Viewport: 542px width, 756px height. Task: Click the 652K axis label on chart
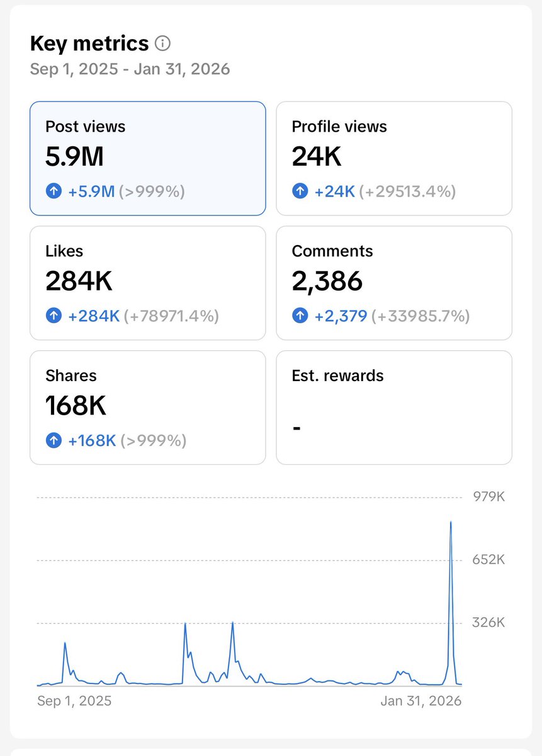489,559
